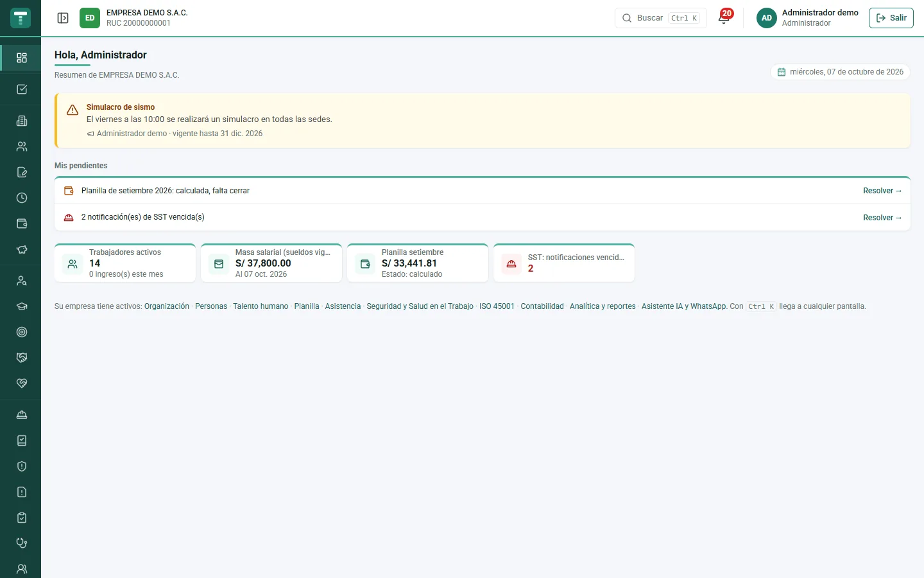Open the checkbox tasks icon in sidebar

[x=22, y=89]
